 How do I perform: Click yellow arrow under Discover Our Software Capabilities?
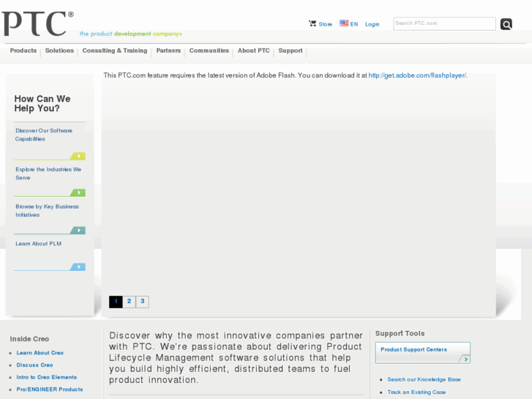pos(78,156)
